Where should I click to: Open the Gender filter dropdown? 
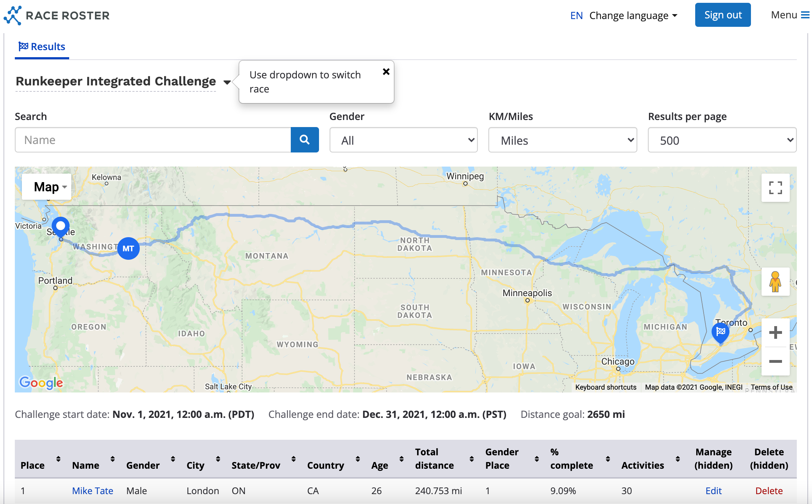[x=403, y=140]
